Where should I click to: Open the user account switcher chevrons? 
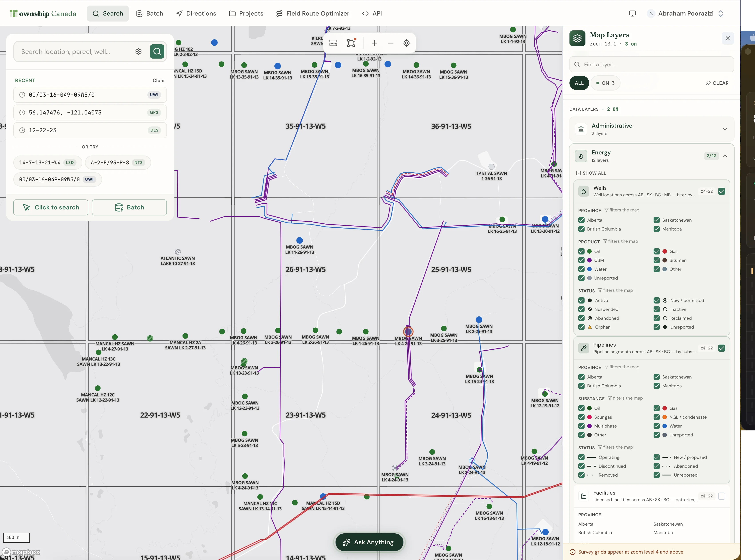coord(721,14)
